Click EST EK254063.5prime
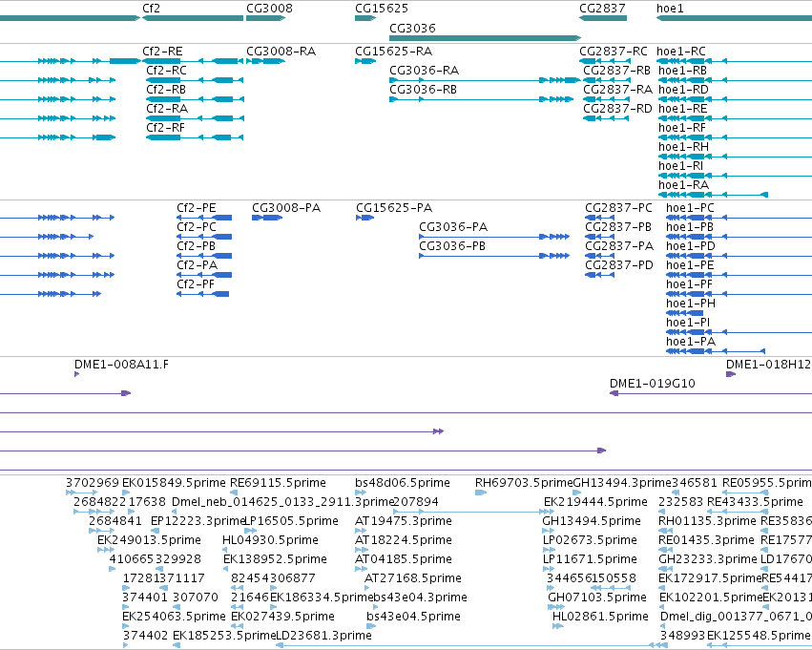 174,617
